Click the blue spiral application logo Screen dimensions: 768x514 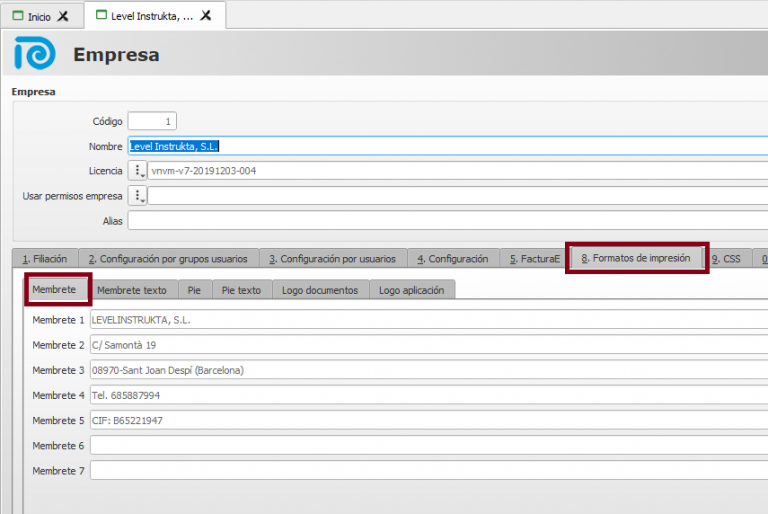(35, 55)
